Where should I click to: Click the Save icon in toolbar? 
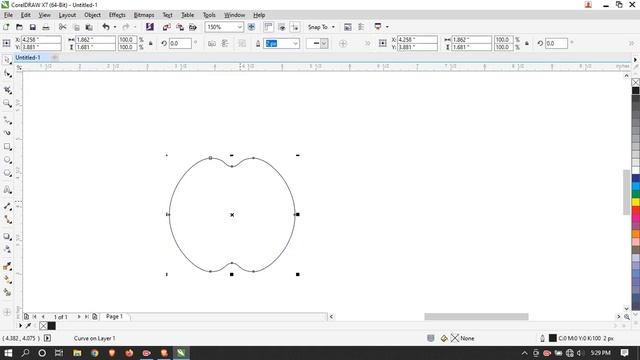(33, 27)
